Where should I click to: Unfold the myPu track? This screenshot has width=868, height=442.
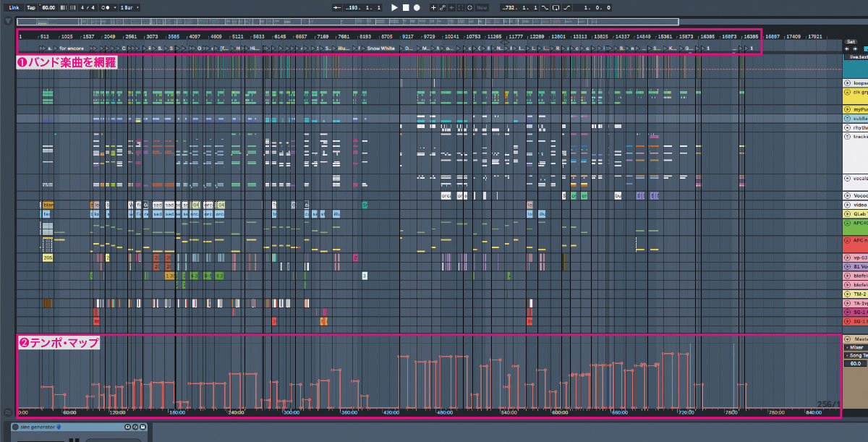(x=848, y=109)
